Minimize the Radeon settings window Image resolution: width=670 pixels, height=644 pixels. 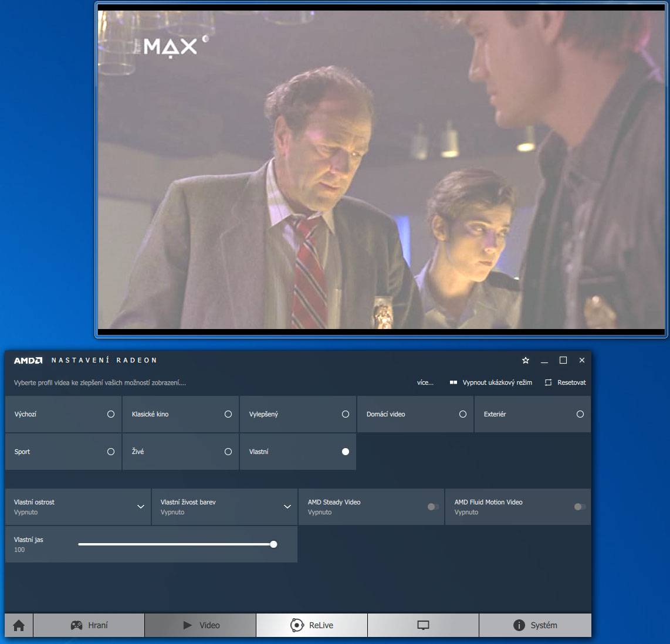[544, 361]
